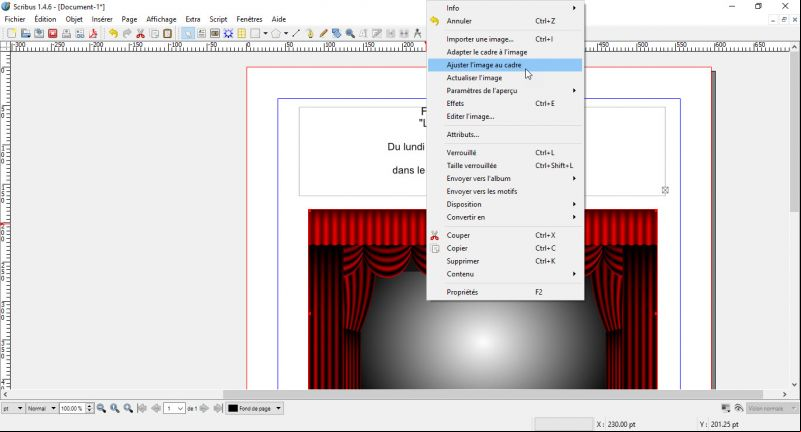Image resolution: width=801 pixels, height=432 pixels.
Task: Choose the Insert table tool
Action: 242,34
